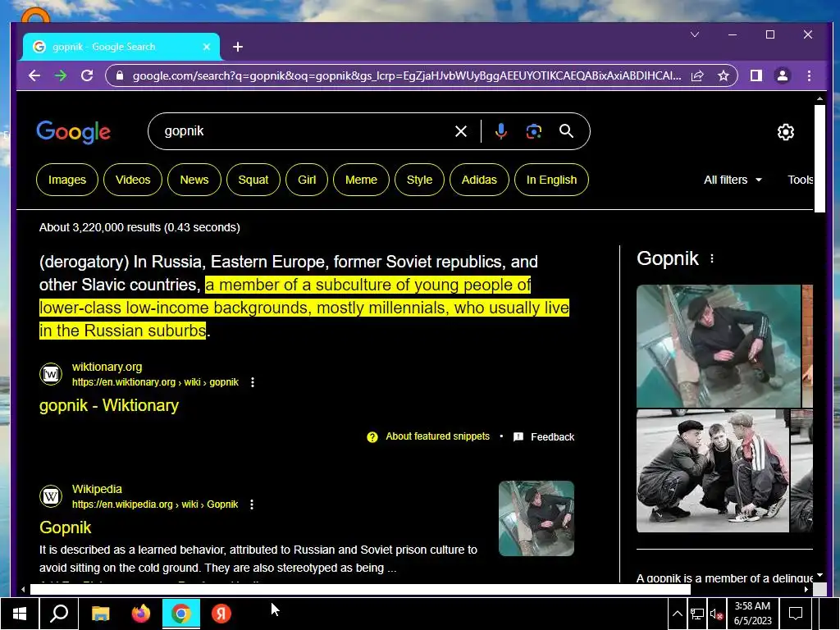Open the network tray icon
Screen dimensions: 840x630
pyautogui.click(x=697, y=614)
